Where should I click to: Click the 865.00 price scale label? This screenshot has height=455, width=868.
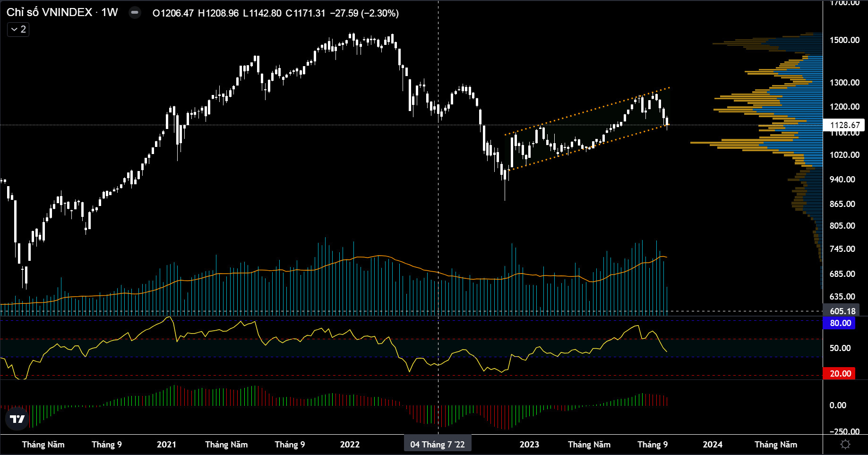click(842, 204)
